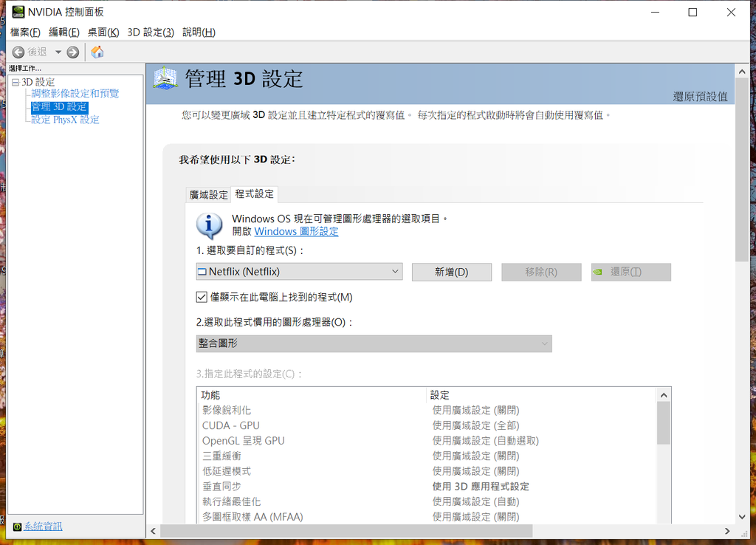Click 使用廣域設定 (全部) setting value
The width and height of the screenshot is (756, 545).
476,425
